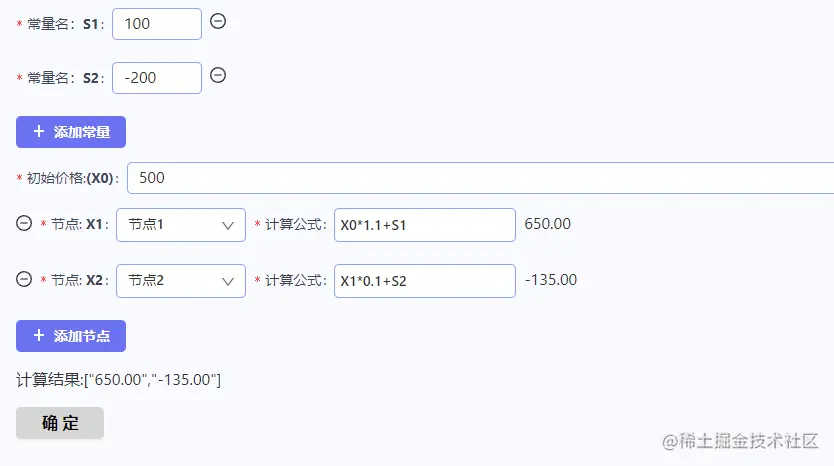Open the 节点2 dropdown
The image size is (834, 466).
(x=170, y=280)
